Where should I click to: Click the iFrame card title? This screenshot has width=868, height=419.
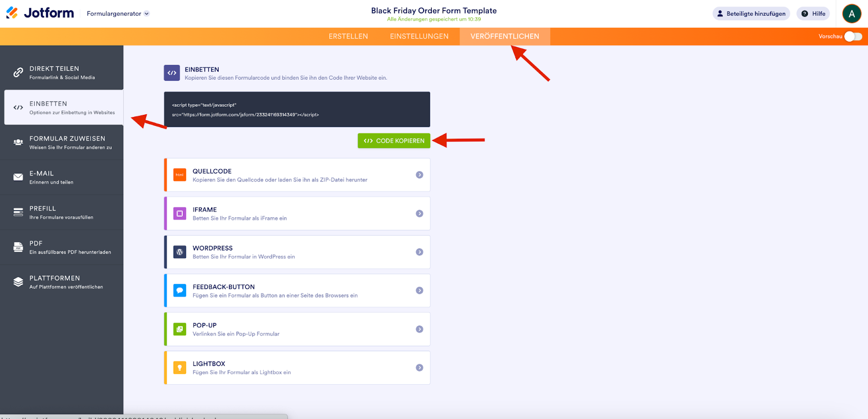point(205,210)
